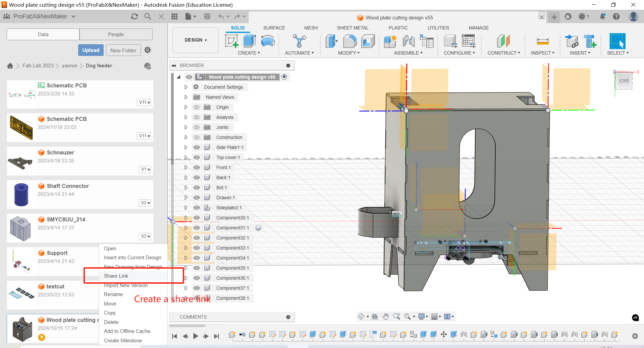Image resolution: width=644 pixels, height=348 pixels.
Task: Activate Component31:1 radio button
Action: 258,228
